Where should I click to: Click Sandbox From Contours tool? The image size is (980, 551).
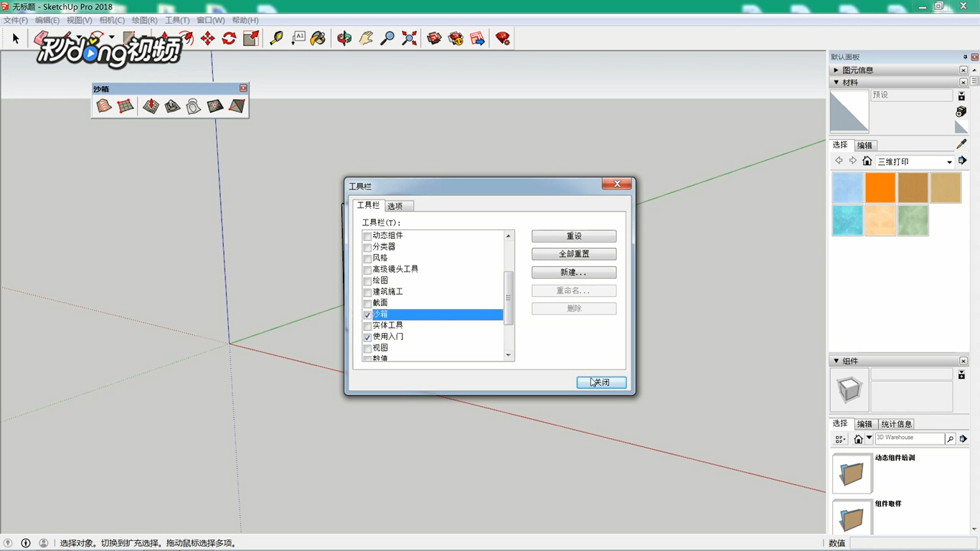[x=104, y=106]
